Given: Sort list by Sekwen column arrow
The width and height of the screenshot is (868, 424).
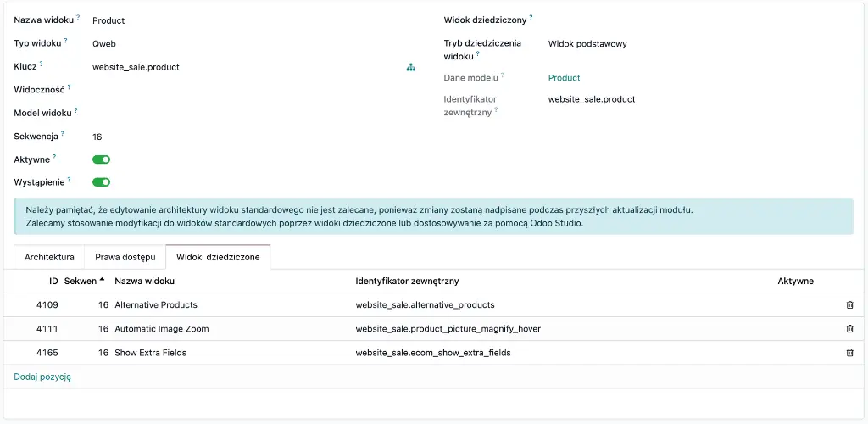Looking at the screenshot, I should pyautogui.click(x=102, y=280).
